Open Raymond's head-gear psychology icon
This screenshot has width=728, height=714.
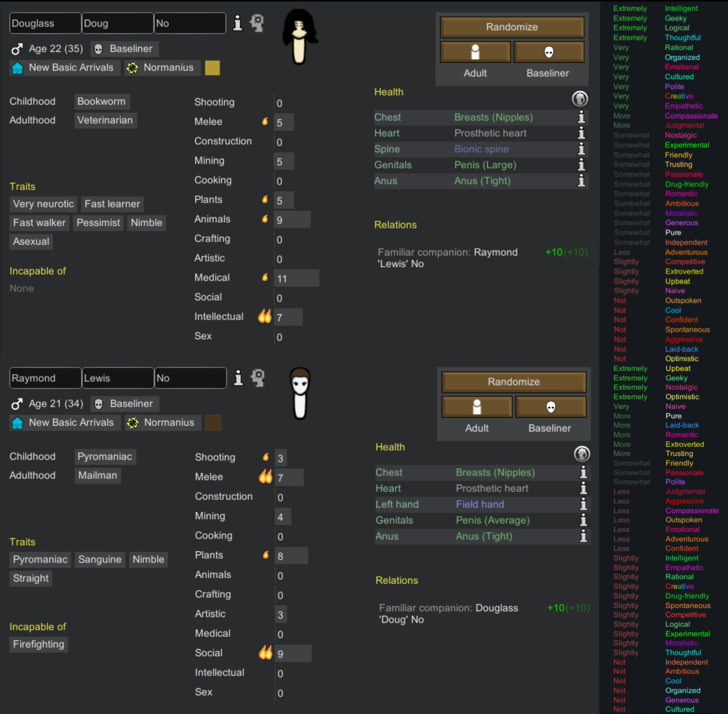click(258, 378)
